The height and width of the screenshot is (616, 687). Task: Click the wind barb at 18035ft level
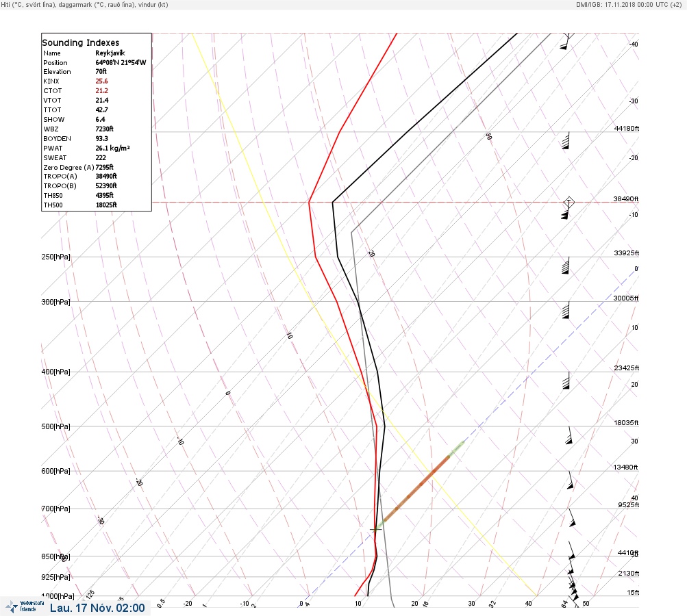tap(569, 435)
